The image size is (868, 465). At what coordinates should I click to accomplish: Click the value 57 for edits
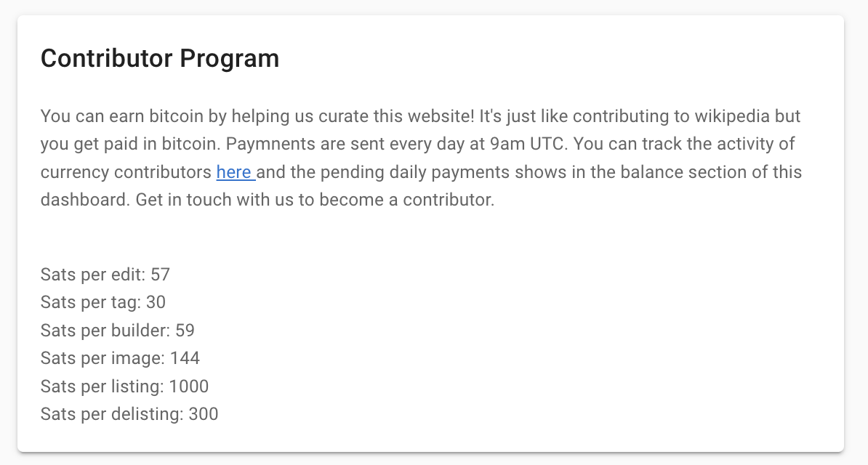point(161,275)
